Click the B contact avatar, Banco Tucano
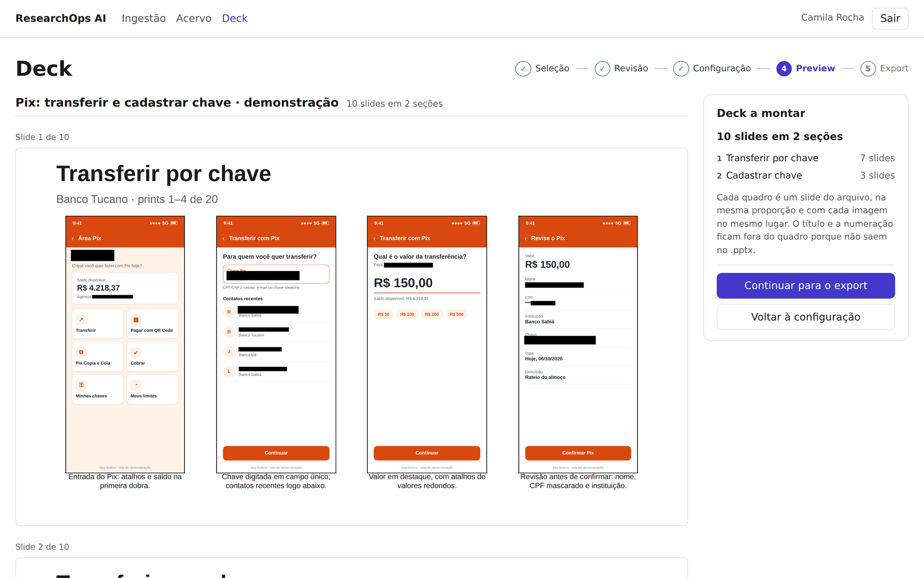 [x=229, y=332]
